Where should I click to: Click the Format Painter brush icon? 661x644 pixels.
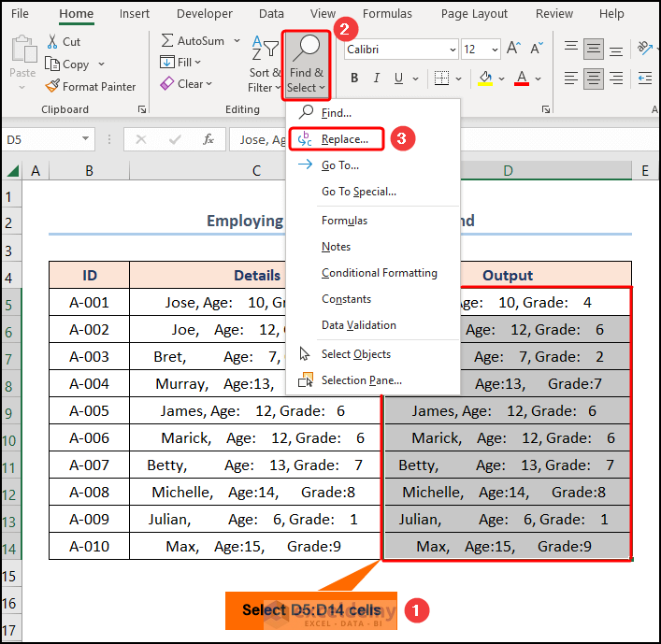tap(52, 86)
